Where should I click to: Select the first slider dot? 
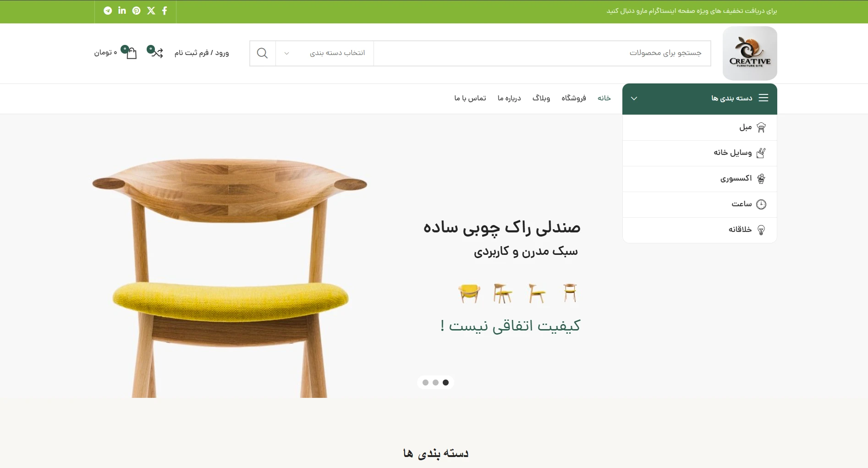[425, 383]
